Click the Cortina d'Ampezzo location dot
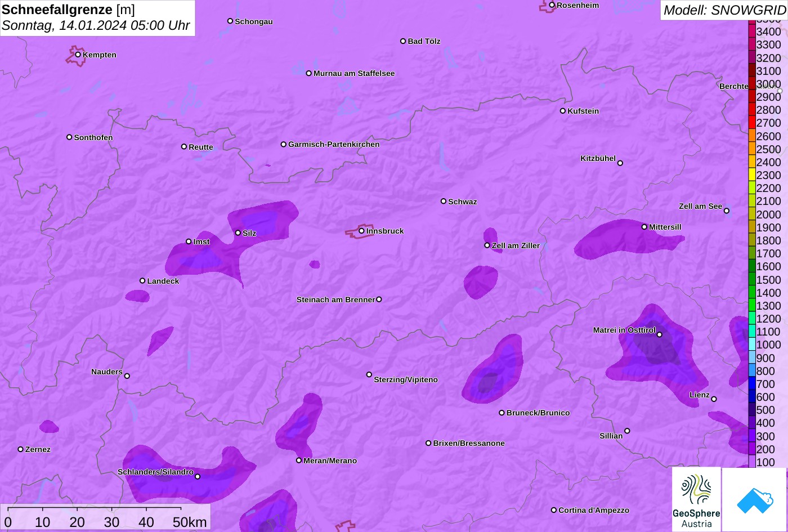 tap(554, 510)
